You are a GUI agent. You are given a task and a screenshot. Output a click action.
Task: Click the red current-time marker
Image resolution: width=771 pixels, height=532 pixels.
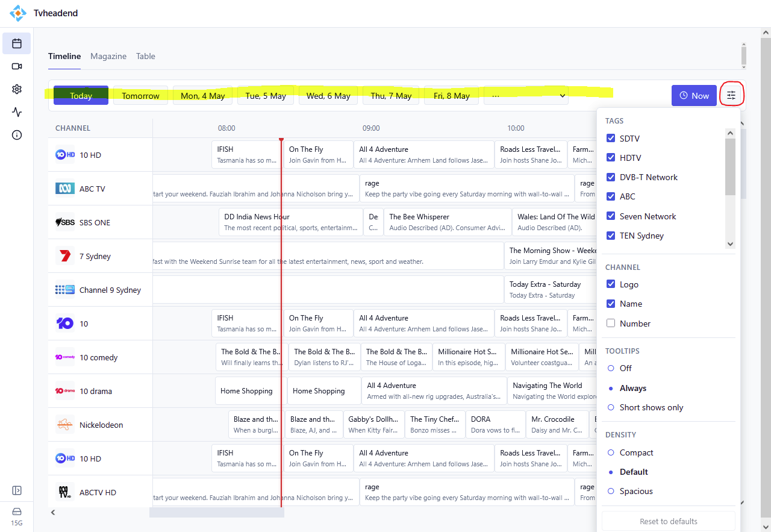pyautogui.click(x=281, y=322)
